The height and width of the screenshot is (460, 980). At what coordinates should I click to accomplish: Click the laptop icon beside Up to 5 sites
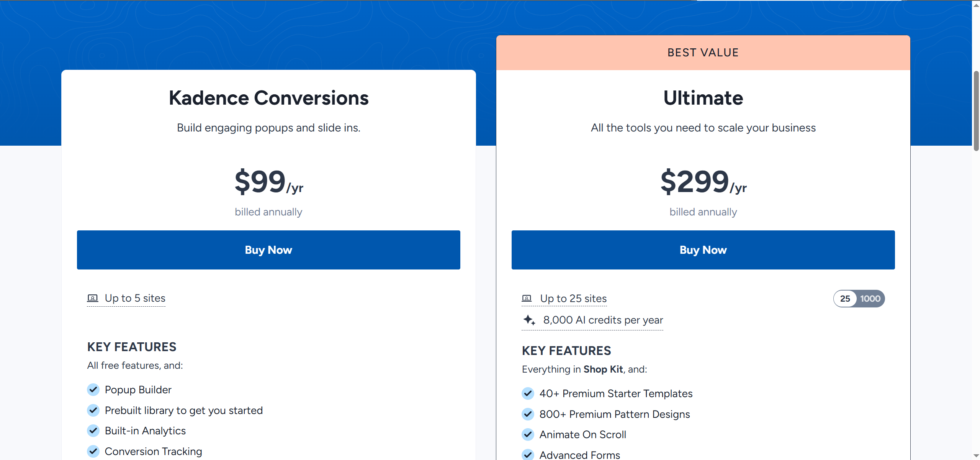(93, 298)
